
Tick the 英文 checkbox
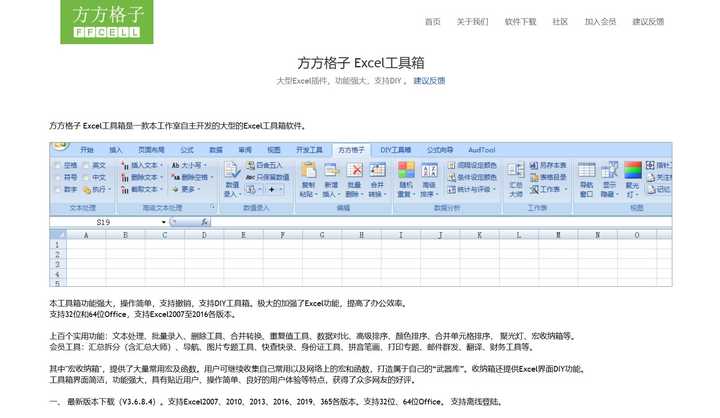coord(86,165)
